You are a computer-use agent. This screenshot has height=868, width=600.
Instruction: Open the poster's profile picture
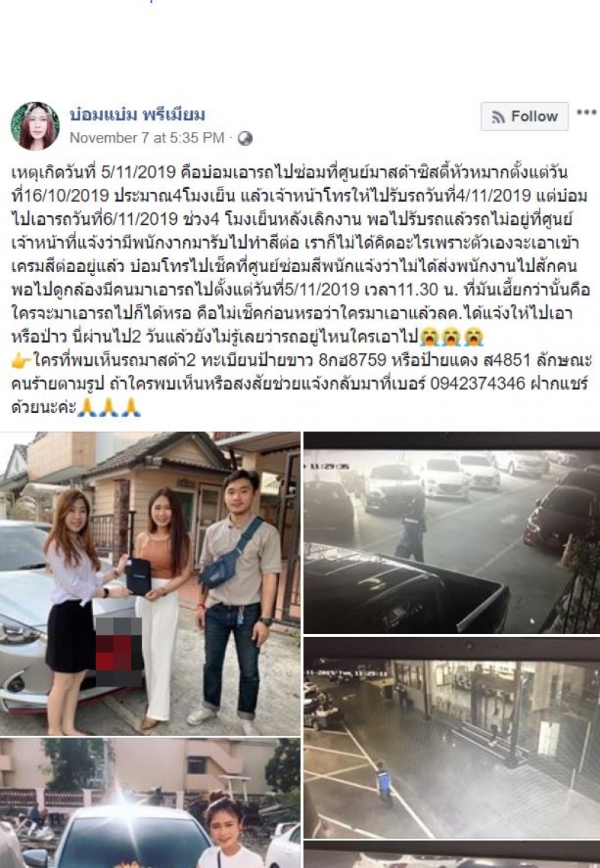click(x=35, y=126)
